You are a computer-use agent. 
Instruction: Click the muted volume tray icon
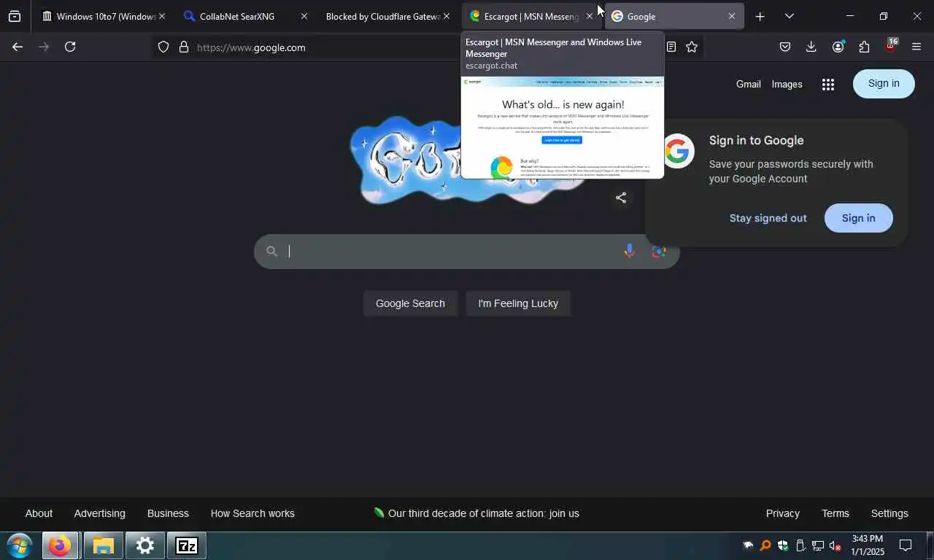tap(836, 545)
